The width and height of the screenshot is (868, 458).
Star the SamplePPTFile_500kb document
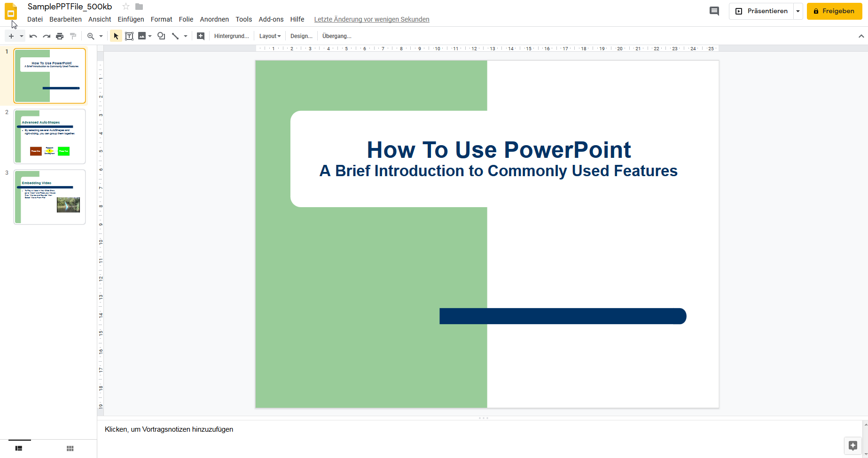point(126,7)
